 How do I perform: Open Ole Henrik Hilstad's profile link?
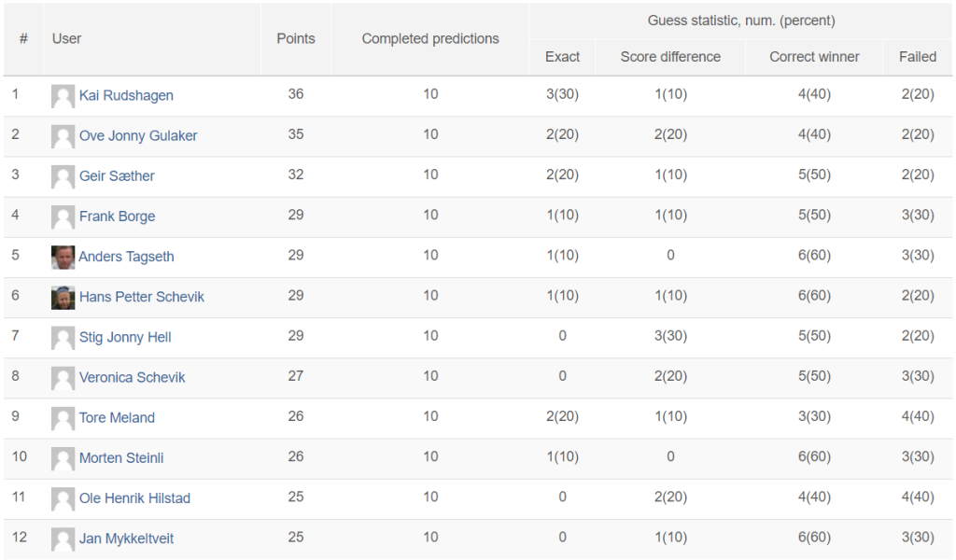pyautogui.click(x=134, y=497)
